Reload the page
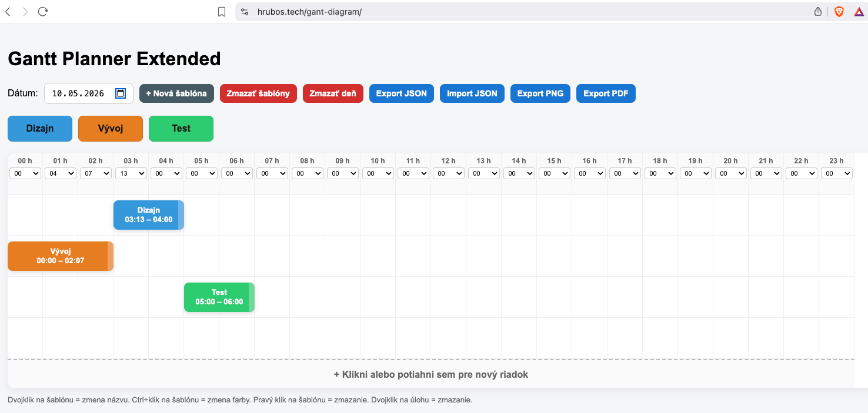The height and width of the screenshot is (413, 868). pyautogui.click(x=42, y=12)
